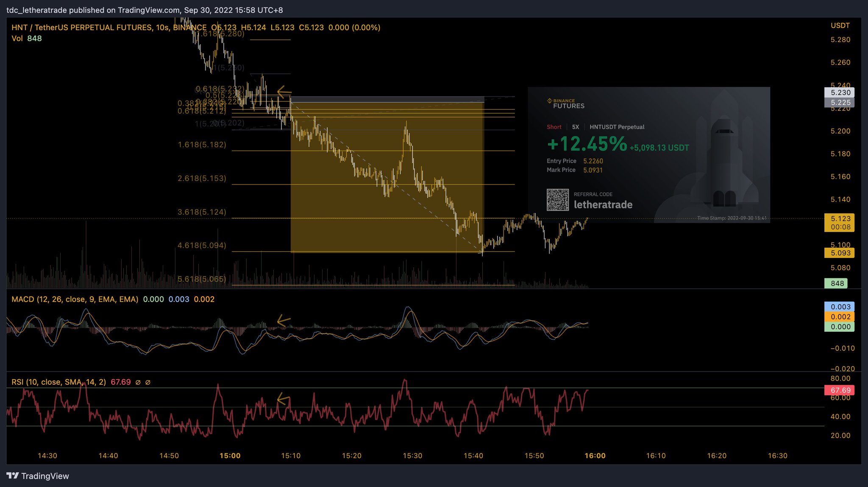Click the RSI (10, close, SMA, 14, 2) label
The width and height of the screenshot is (868, 487).
coord(59,382)
